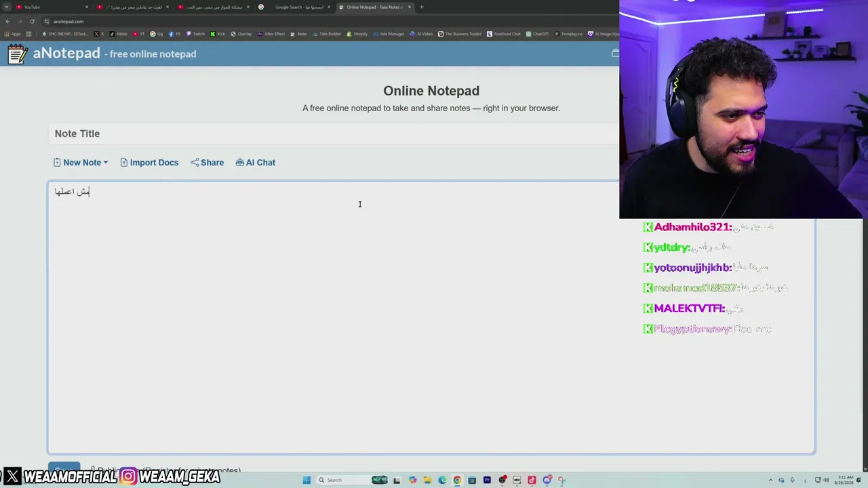
Task: Open Google Chrome from the taskbar
Action: tap(457, 480)
